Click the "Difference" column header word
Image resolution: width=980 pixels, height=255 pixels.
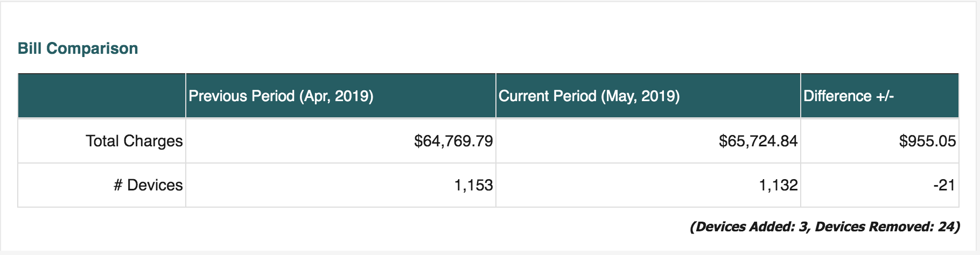pyautogui.click(x=837, y=96)
